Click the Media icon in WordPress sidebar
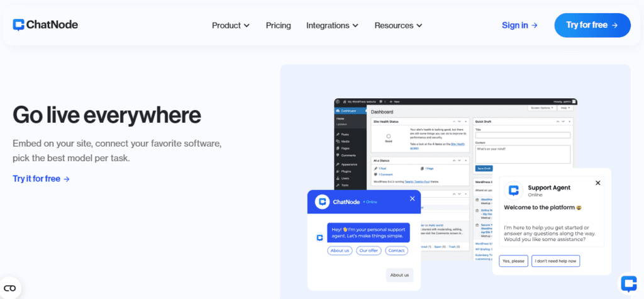644x299 pixels. (x=338, y=142)
